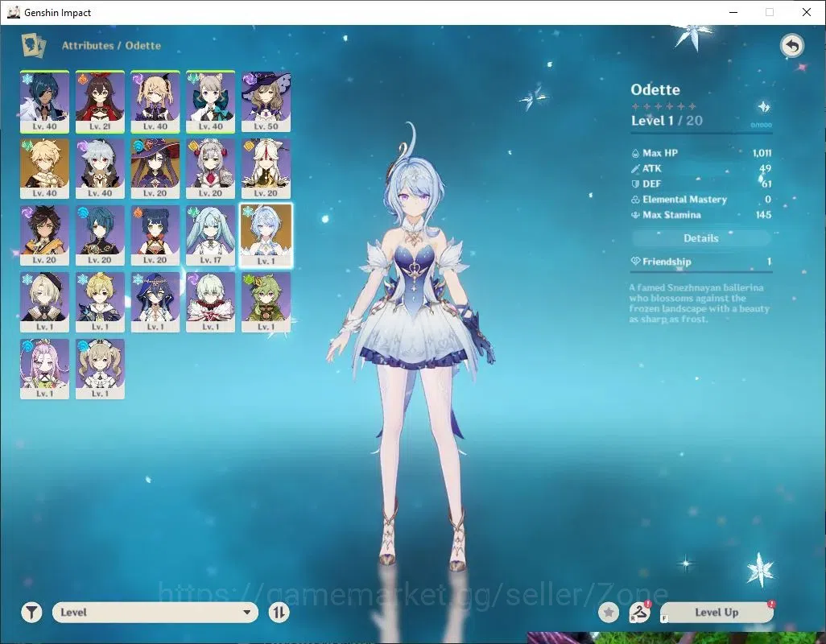Viewport: 826px width, 644px height.
Task: Open the character filter funnel icon
Action: pyautogui.click(x=31, y=613)
